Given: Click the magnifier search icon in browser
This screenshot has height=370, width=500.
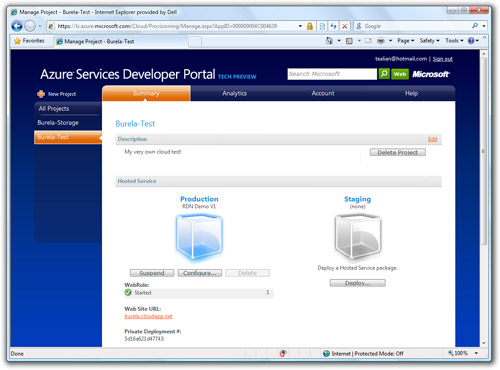Looking at the screenshot, I should click(475, 26).
